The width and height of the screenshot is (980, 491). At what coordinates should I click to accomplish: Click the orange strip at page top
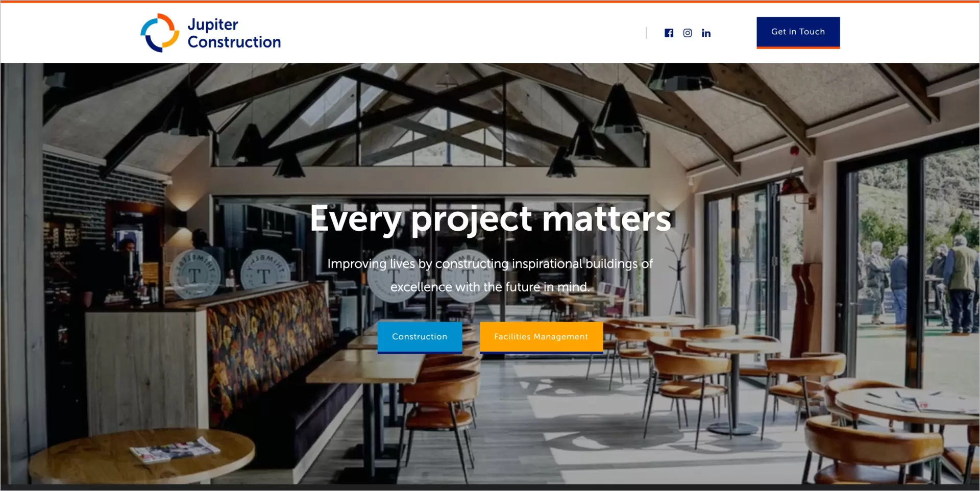tap(490, 2)
